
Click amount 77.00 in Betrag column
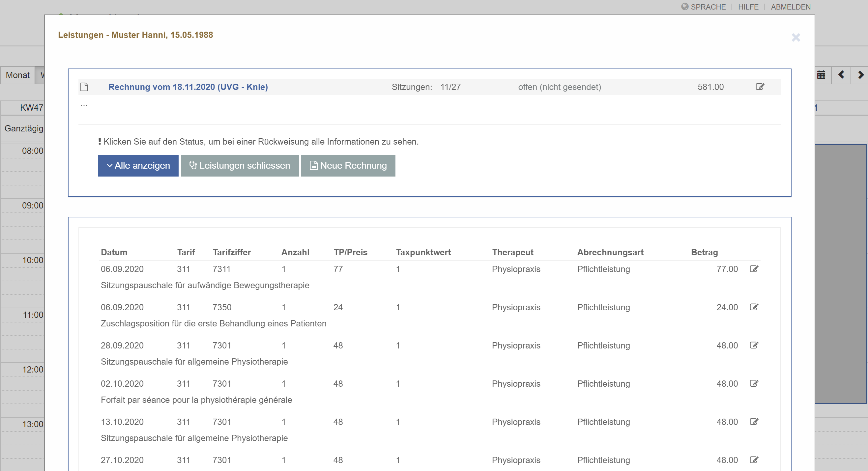727,269
